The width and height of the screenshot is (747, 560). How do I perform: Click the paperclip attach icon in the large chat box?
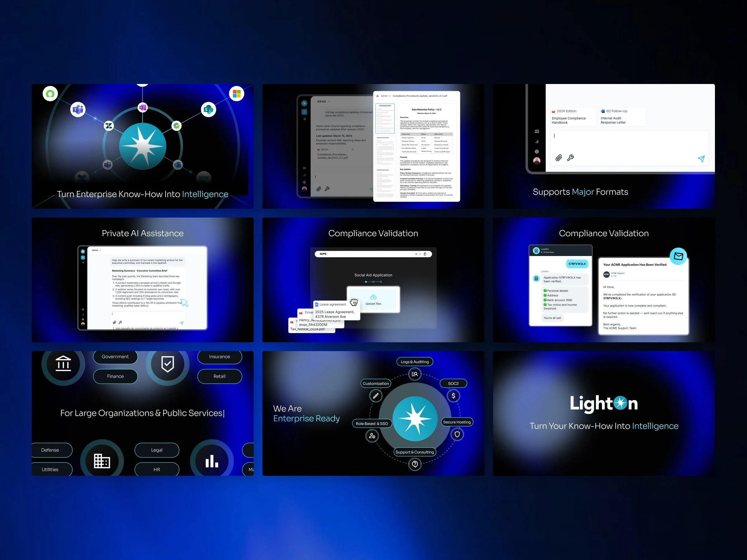(559, 158)
